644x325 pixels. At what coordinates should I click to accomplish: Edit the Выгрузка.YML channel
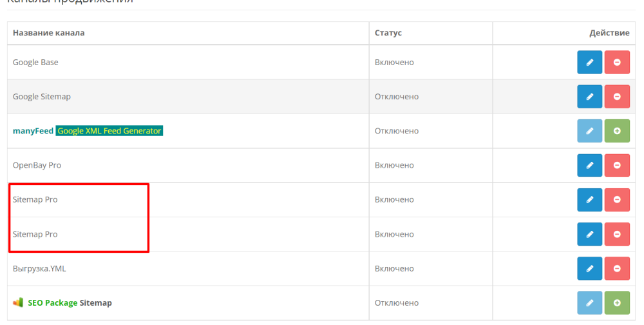[x=589, y=268]
